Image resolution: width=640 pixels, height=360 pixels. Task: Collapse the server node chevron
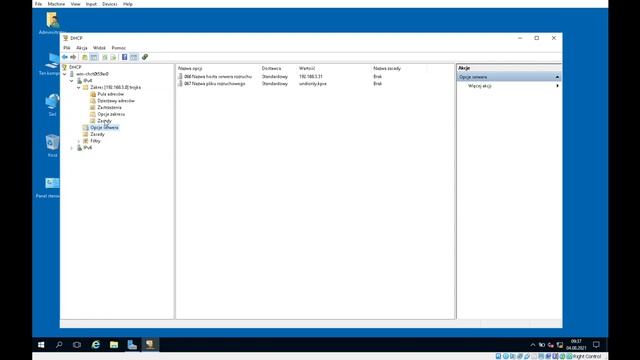pyautogui.click(x=65, y=74)
